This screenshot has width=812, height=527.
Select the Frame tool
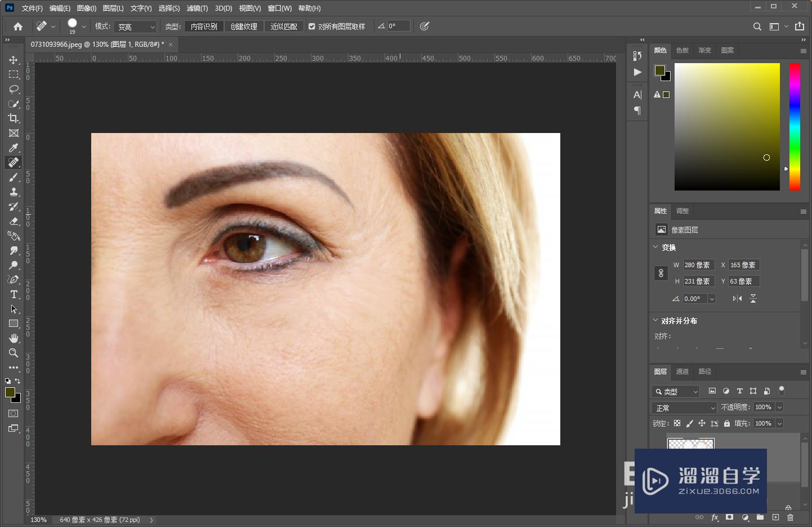pyautogui.click(x=14, y=133)
